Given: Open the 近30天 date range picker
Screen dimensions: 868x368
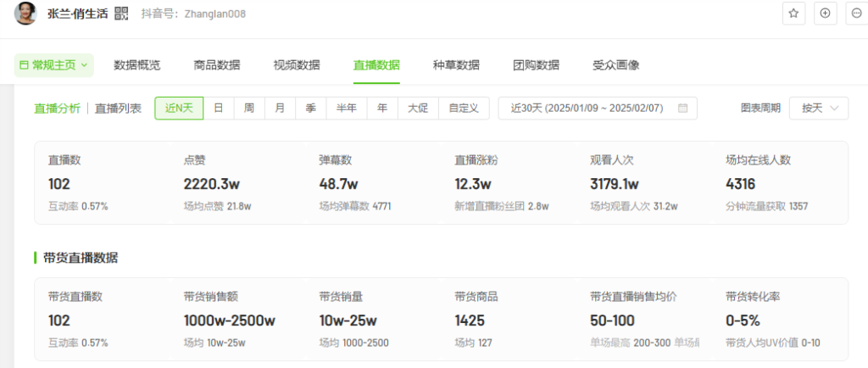Looking at the screenshot, I should [x=598, y=109].
